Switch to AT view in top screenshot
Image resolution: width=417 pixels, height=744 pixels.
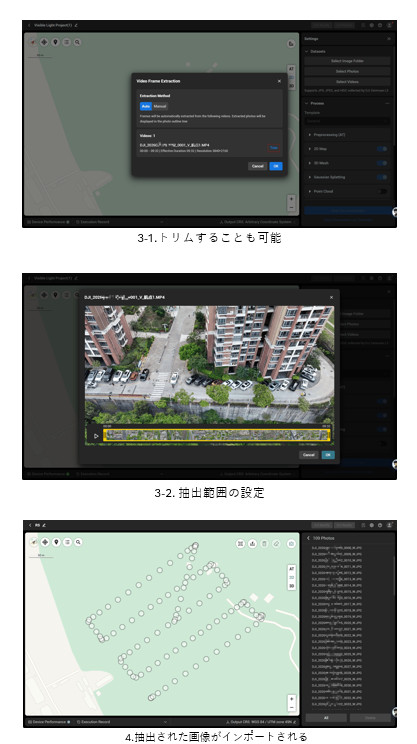point(292,69)
